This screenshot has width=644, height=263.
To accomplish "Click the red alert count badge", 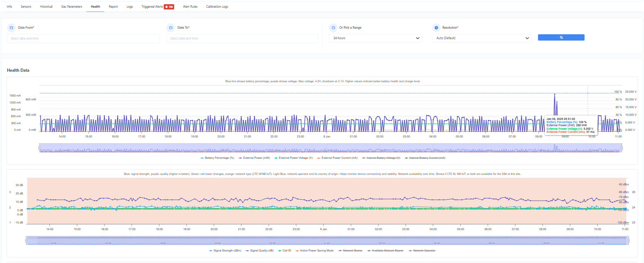I will [x=169, y=7].
